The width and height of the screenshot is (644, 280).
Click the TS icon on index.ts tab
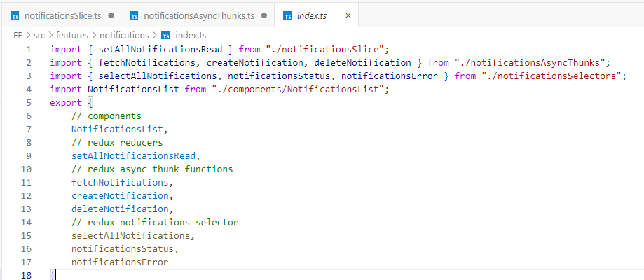[x=287, y=16]
